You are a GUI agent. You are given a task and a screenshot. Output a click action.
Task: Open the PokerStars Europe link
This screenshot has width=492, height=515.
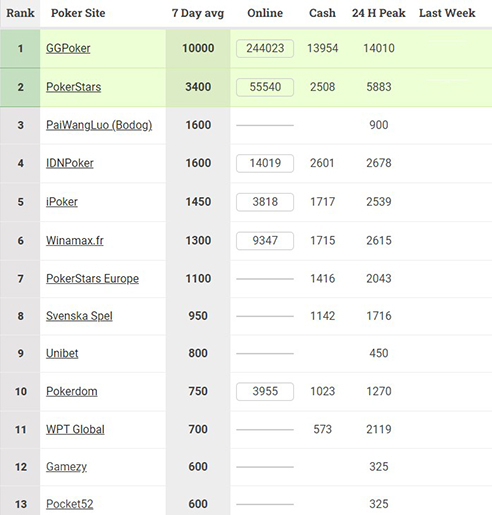click(x=92, y=279)
